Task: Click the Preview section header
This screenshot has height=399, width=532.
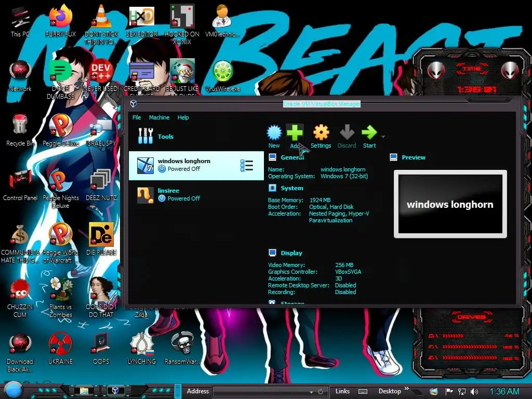Action: (413, 157)
